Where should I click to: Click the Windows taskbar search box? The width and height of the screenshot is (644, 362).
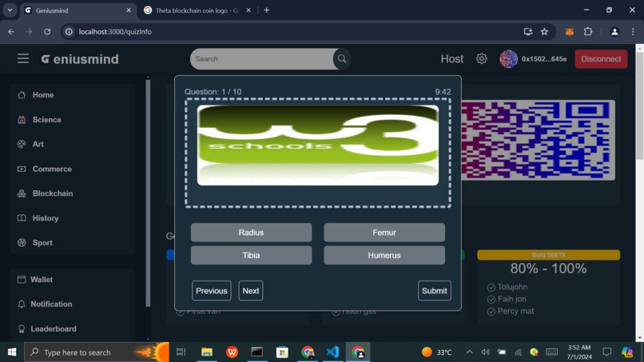coord(96,352)
